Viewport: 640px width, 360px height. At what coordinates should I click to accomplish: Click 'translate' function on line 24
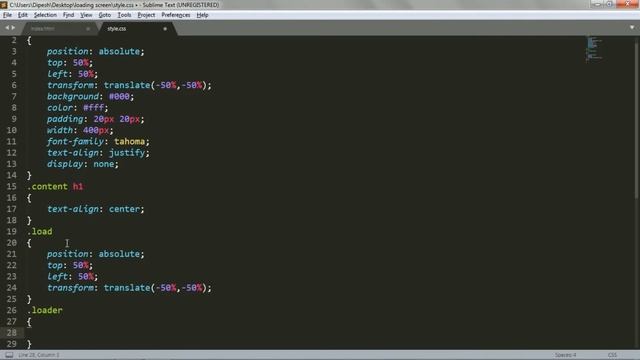point(127,288)
